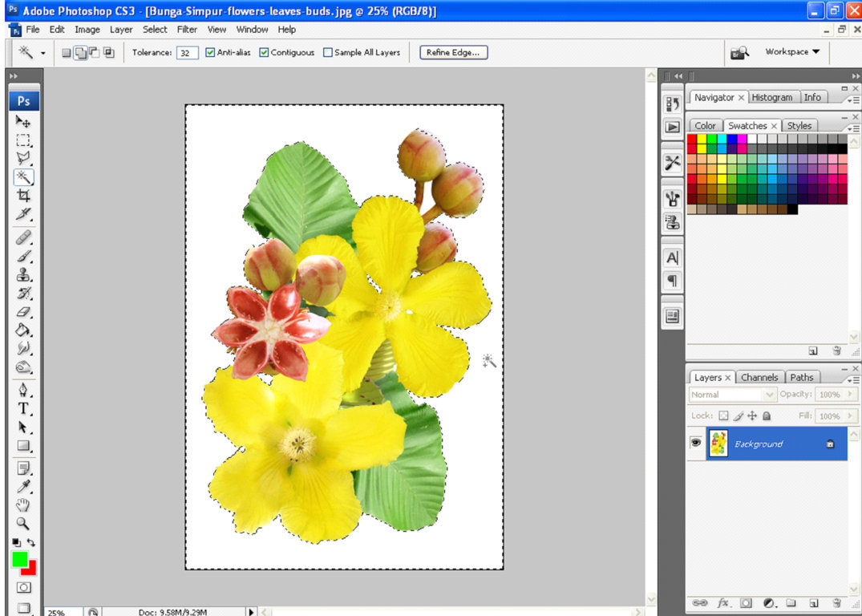This screenshot has height=616, width=862.
Task: Open Go to Bridge icon
Action: pos(739,53)
